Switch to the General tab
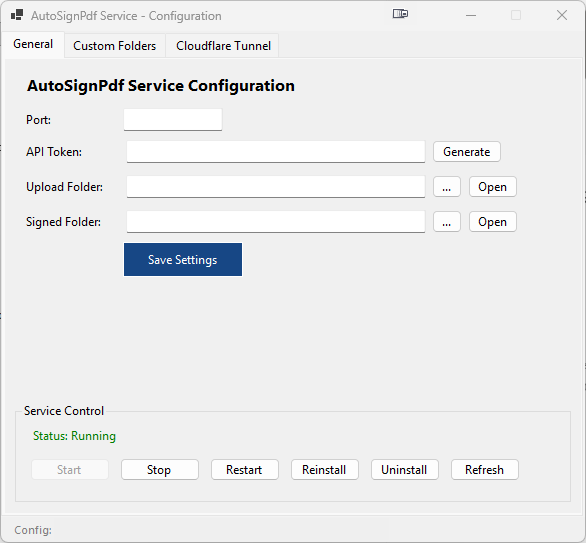 coord(33,44)
